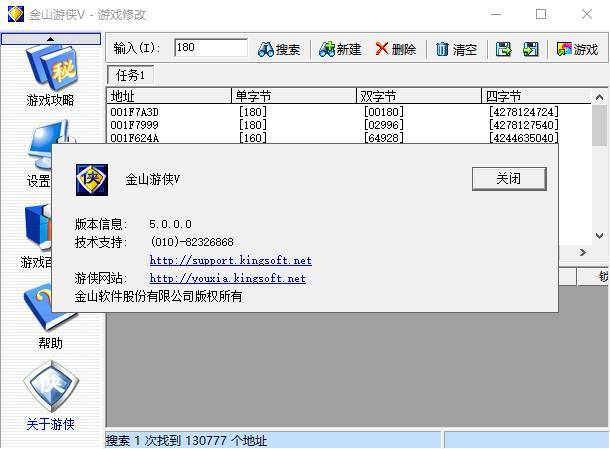Select address row 001F624A

(x=135, y=138)
